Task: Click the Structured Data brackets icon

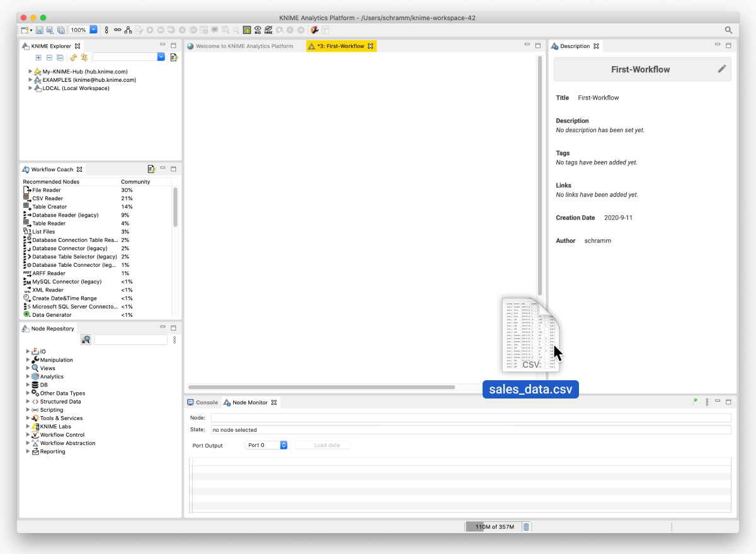Action: [x=35, y=401]
